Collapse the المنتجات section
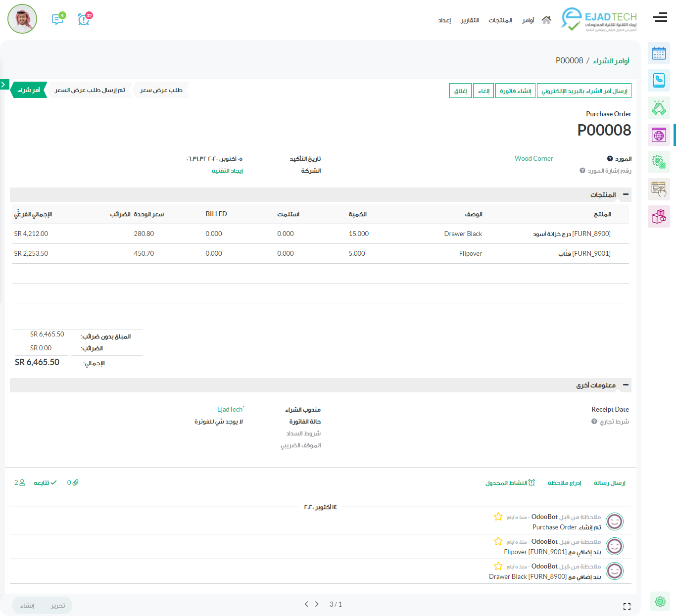Image resolution: width=676 pixels, height=616 pixels. coord(626,195)
